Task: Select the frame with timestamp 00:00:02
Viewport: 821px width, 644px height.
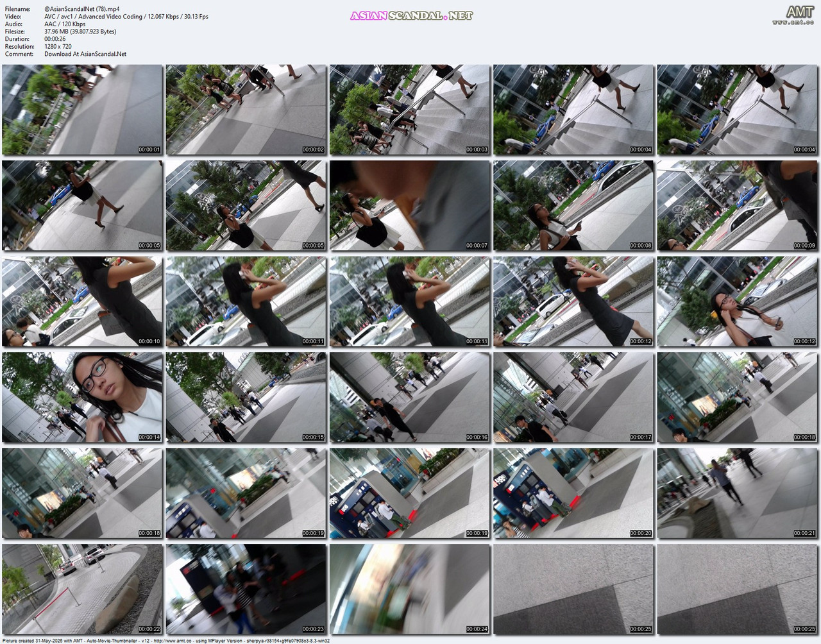Action: click(x=246, y=110)
